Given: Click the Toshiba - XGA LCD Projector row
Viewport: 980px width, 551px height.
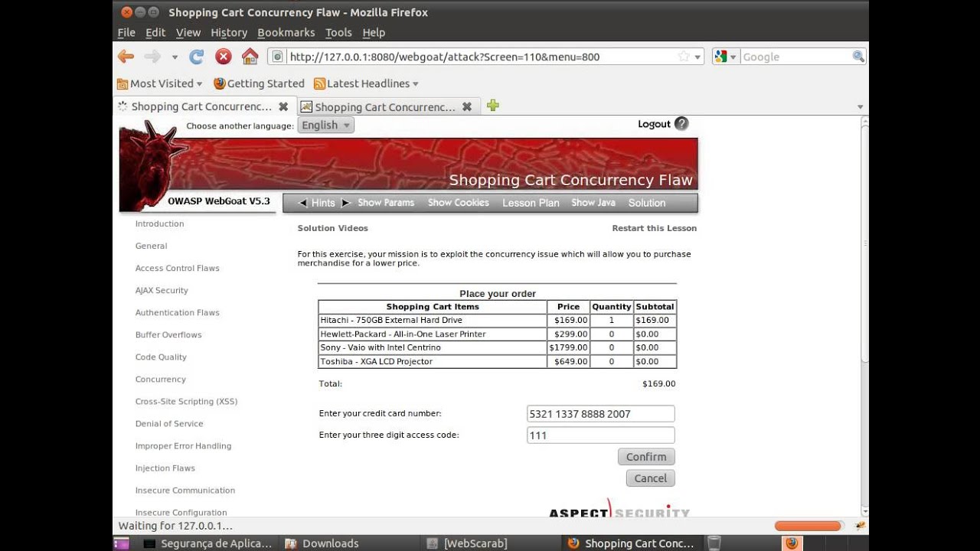Looking at the screenshot, I should (497, 361).
